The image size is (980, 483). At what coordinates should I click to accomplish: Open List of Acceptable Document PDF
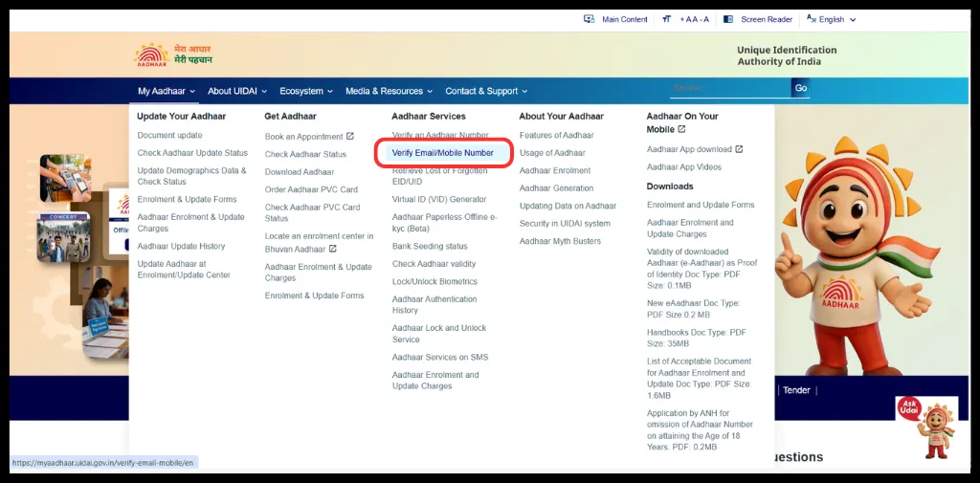click(700, 378)
